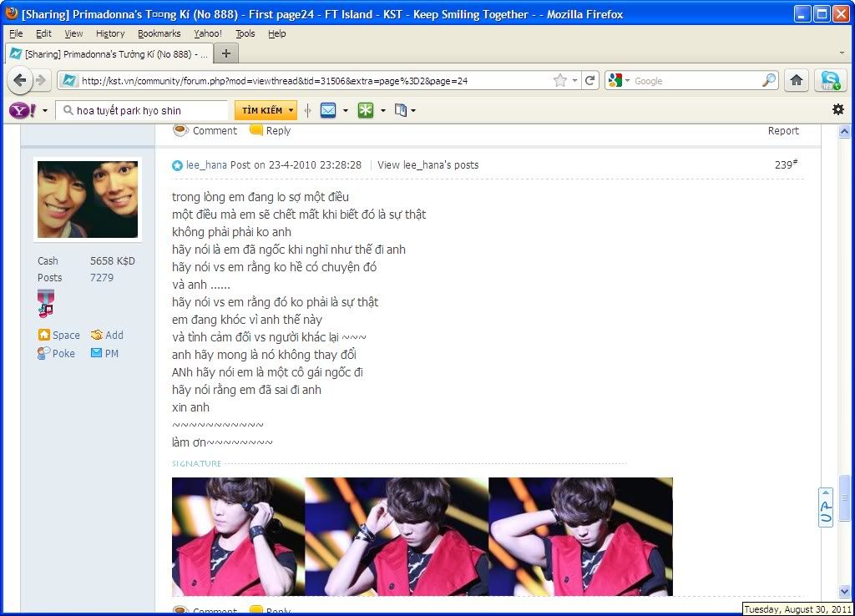Expand the bookmarks page icon dropdown

(413, 111)
